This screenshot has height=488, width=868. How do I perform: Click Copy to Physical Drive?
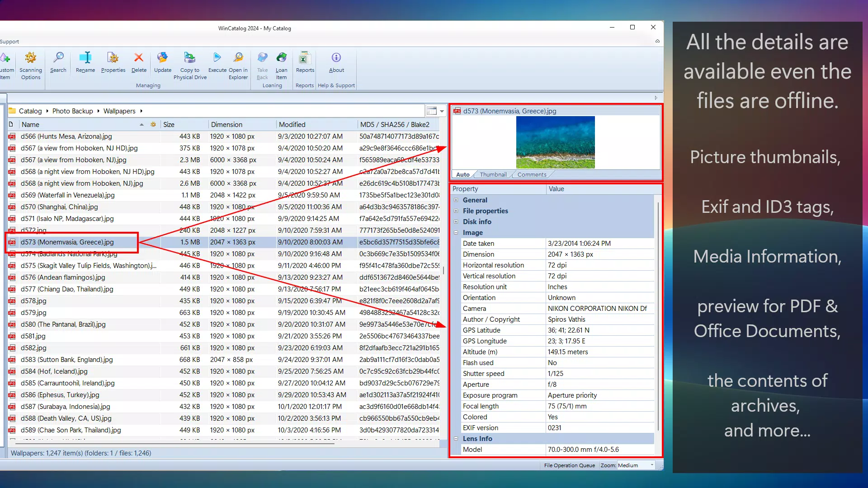[x=190, y=66]
